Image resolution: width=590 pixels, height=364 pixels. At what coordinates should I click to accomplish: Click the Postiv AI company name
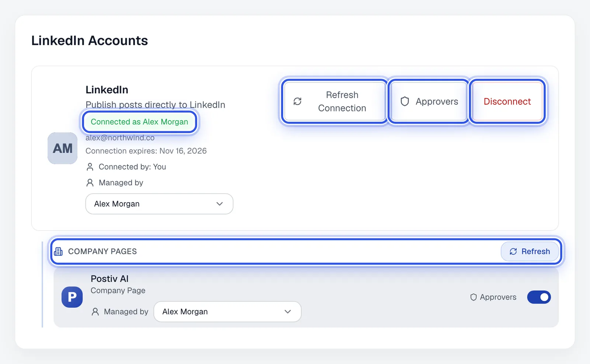[x=110, y=279]
